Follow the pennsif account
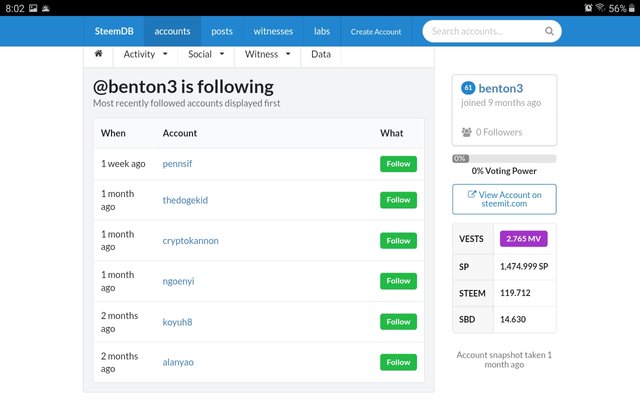Screen dimensions: 640x400 398,164
